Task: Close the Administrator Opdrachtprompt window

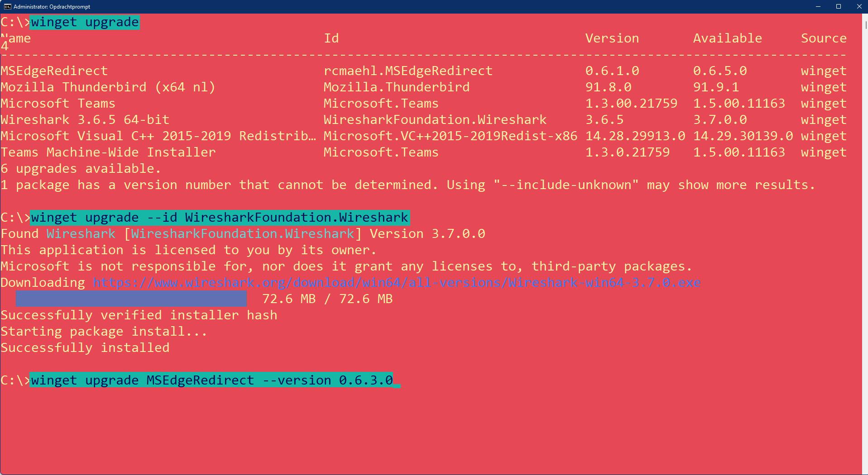Action: pyautogui.click(x=859, y=6)
